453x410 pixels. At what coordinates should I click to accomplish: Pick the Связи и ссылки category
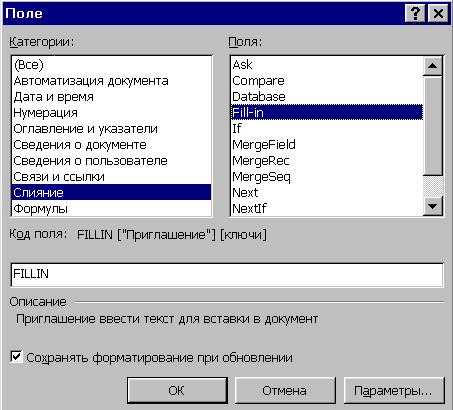pyautogui.click(x=111, y=177)
